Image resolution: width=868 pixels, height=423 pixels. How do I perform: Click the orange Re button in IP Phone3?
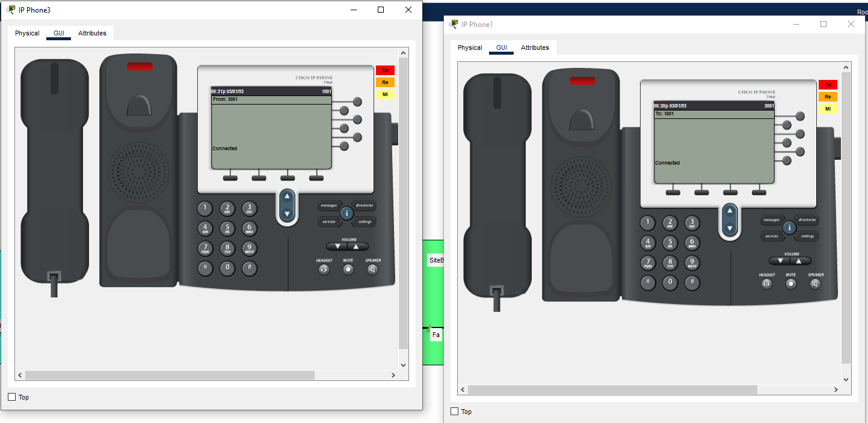[x=385, y=82]
